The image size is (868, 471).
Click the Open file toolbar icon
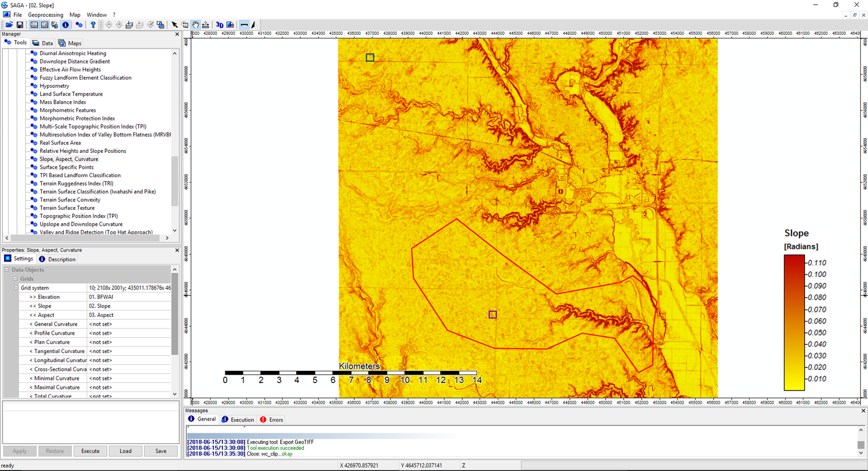(x=9, y=25)
